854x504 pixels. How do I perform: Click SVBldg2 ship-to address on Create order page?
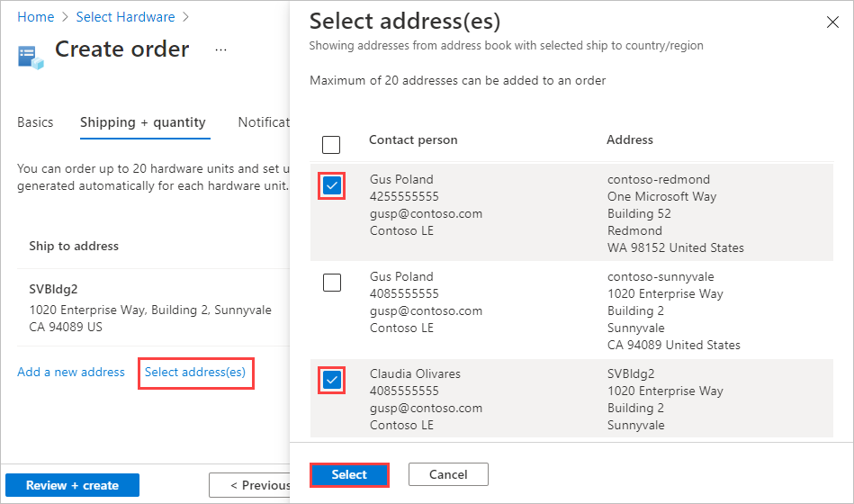[53, 289]
